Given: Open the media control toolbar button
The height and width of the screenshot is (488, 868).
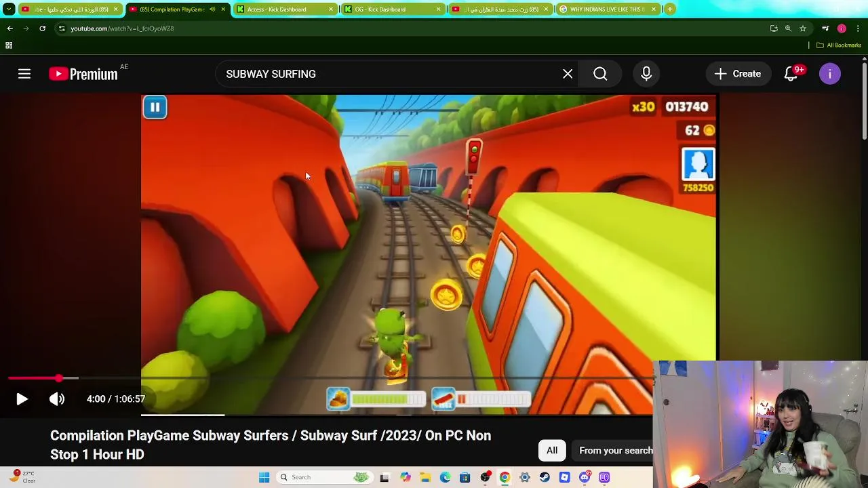Looking at the screenshot, I should coord(825,28).
